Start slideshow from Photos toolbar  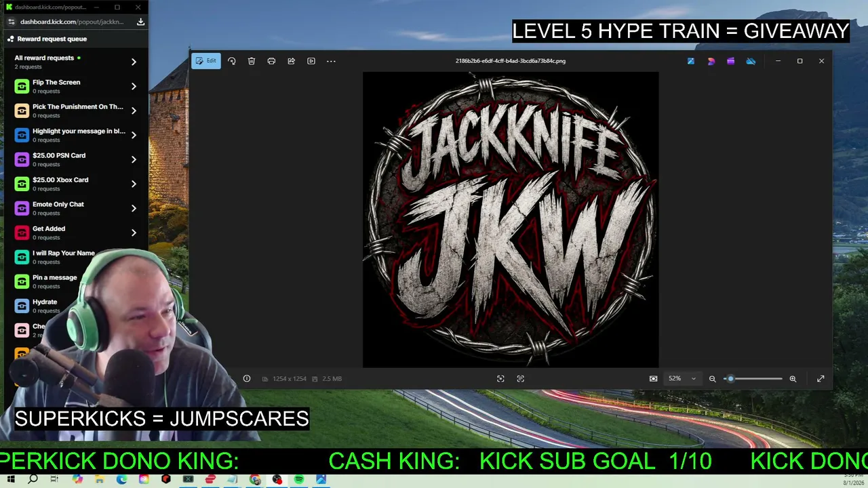pyautogui.click(x=311, y=61)
